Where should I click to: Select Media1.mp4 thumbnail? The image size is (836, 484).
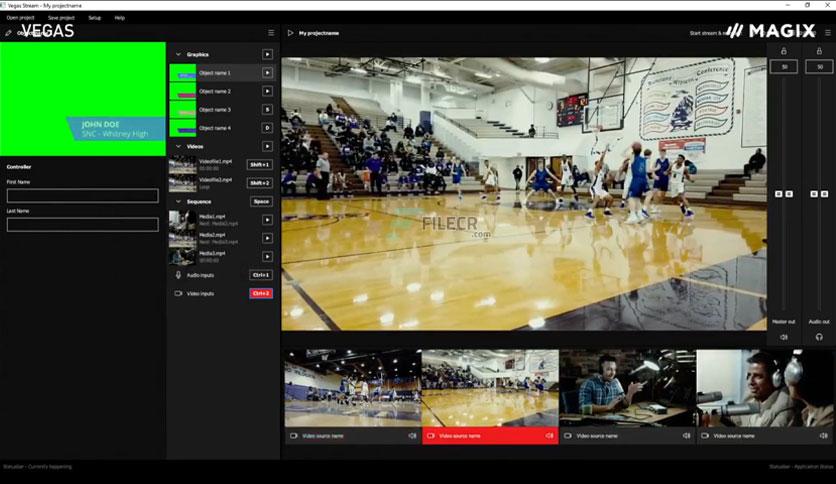pyautogui.click(x=183, y=220)
